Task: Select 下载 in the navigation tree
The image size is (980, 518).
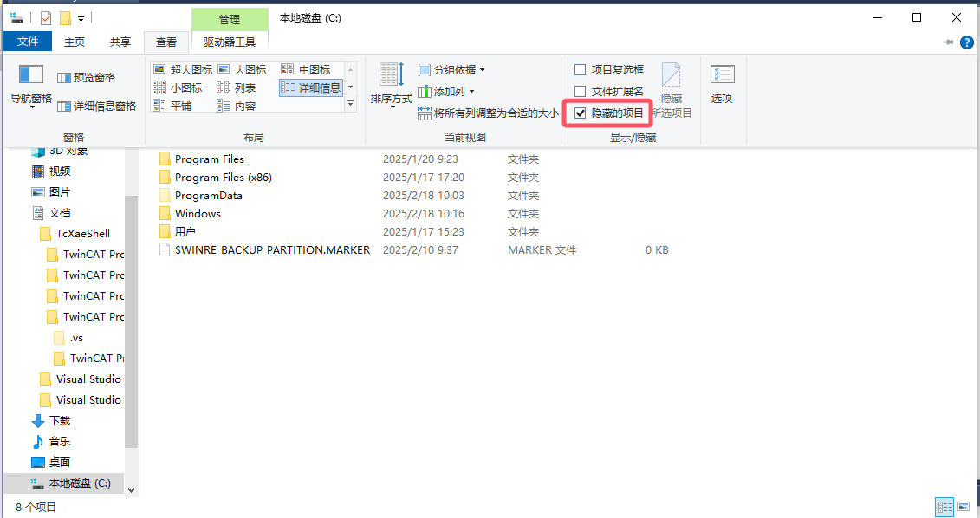Action: pos(60,421)
